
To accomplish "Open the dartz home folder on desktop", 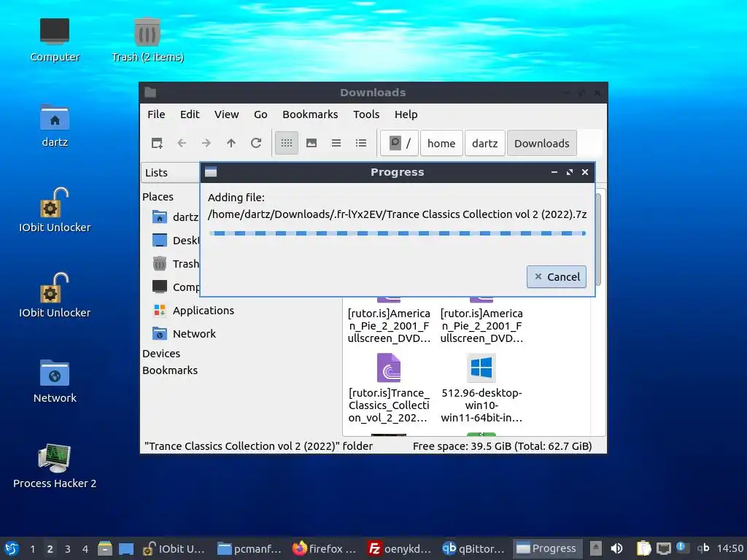I will [x=54, y=125].
